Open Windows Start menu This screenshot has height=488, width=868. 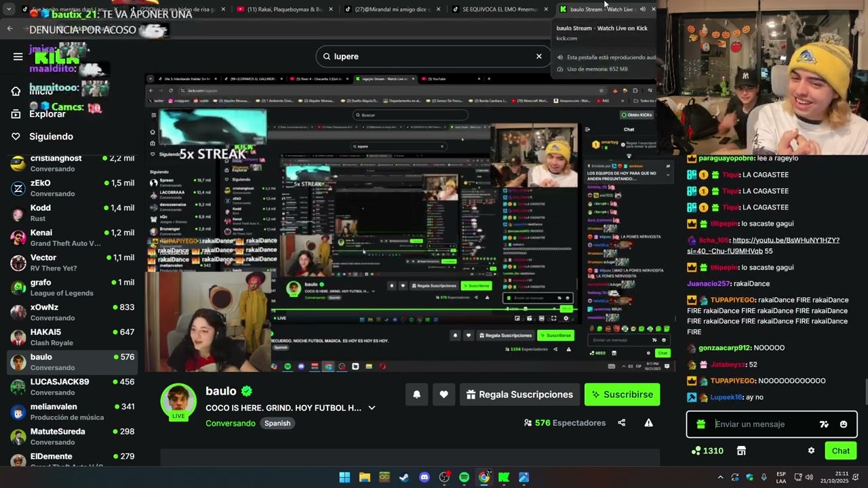point(344,477)
